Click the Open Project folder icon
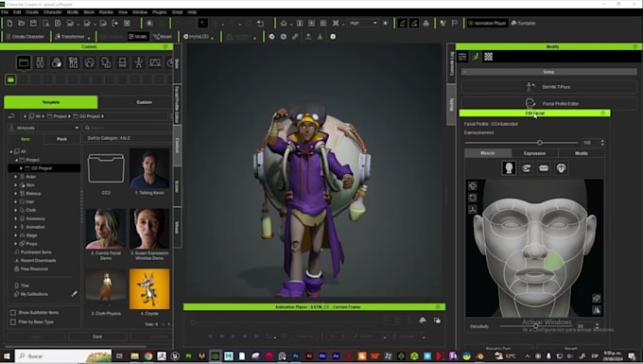 [x=22, y=24]
